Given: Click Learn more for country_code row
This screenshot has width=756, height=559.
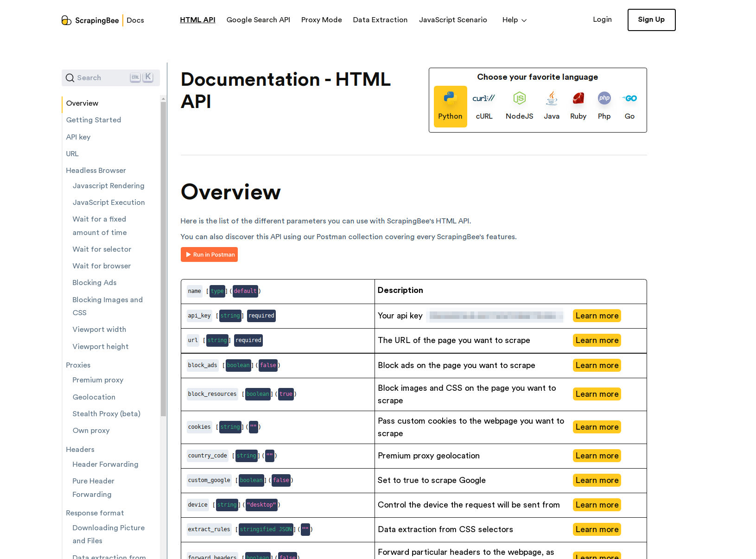Looking at the screenshot, I should point(597,456).
